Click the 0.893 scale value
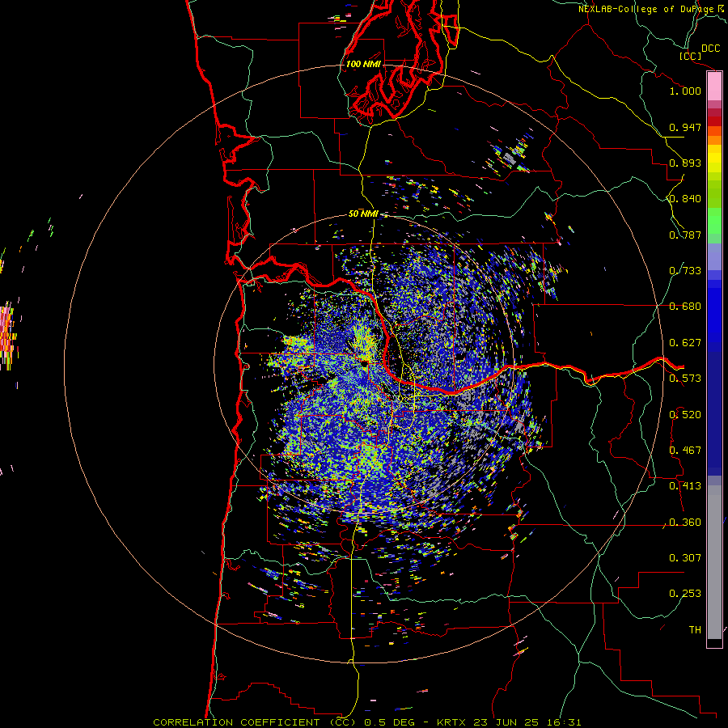728x728 pixels. point(685,163)
